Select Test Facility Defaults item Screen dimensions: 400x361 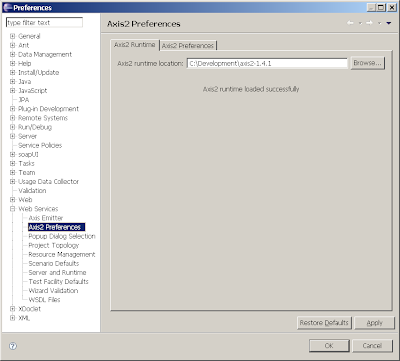pyautogui.click(x=58, y=282)
